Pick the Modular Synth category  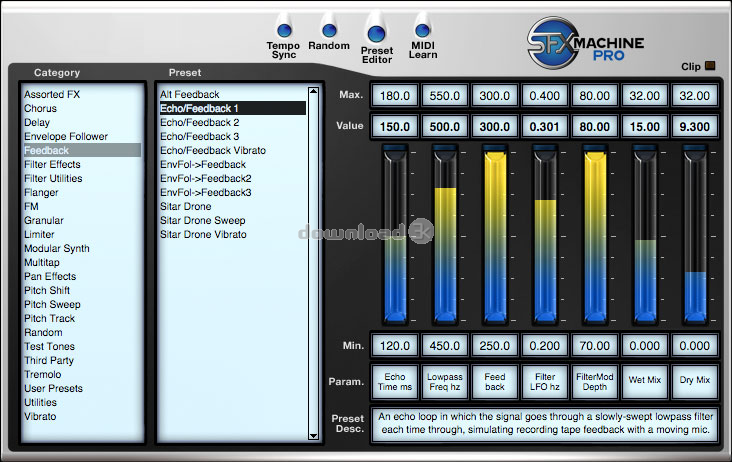pos(56,248)
